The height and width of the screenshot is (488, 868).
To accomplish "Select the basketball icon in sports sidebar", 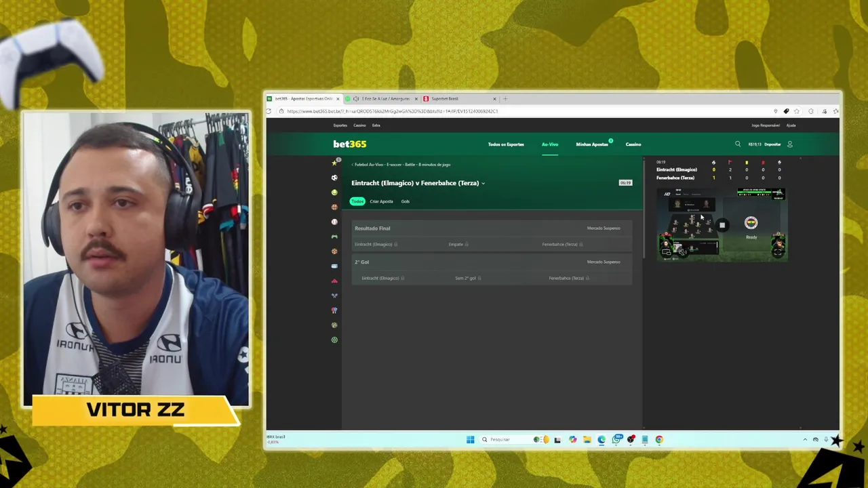I will click(x=334, y=207).
